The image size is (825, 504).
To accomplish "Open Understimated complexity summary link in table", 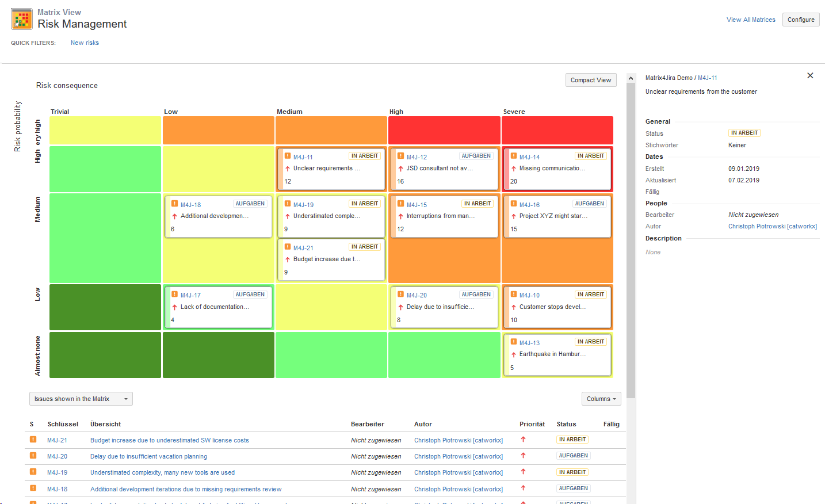I will pos(162,472).
